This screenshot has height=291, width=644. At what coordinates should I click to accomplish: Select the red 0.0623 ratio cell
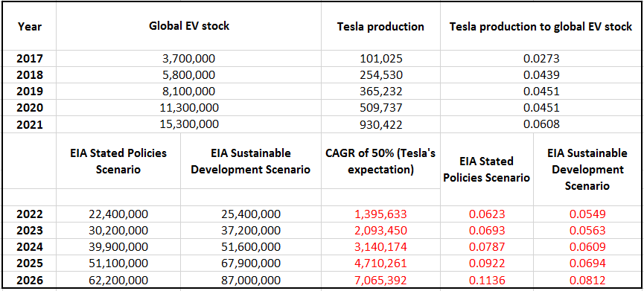487,214
